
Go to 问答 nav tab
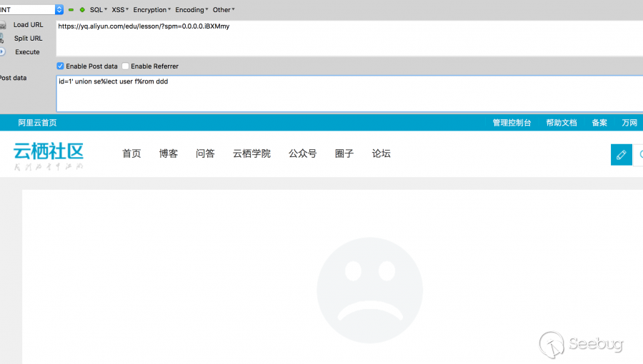click(x=206, y=153)
